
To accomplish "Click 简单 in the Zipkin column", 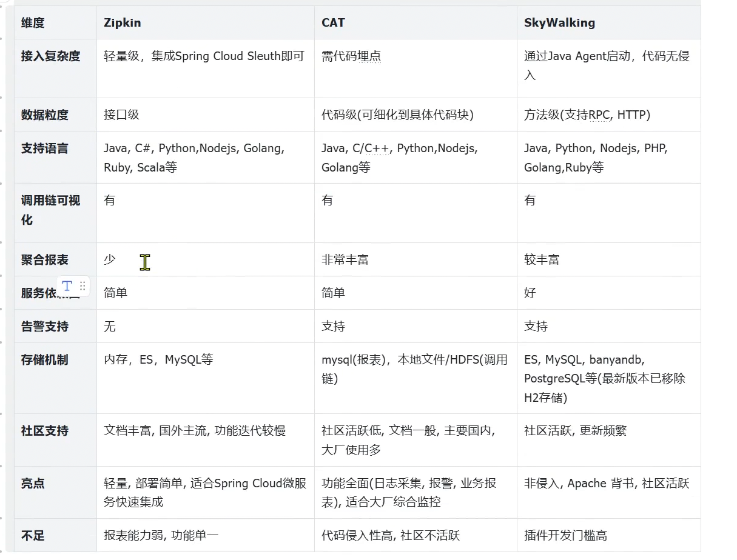I will coord(206,293).
